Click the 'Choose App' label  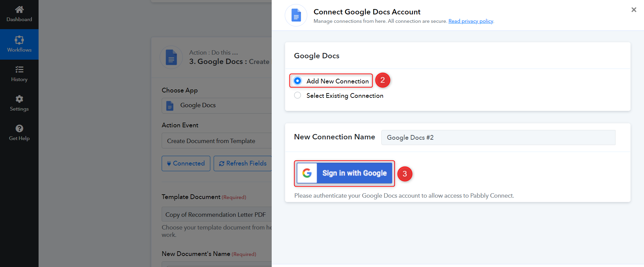(180, 90)
